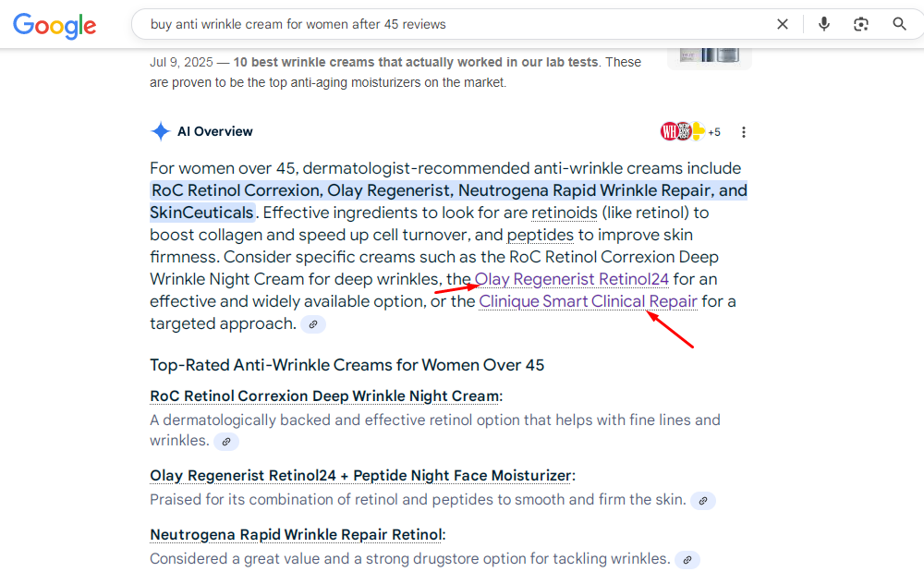Open Google Lens image search icon
The width and height of the screenshot is (924, 572).
point(861,24)
